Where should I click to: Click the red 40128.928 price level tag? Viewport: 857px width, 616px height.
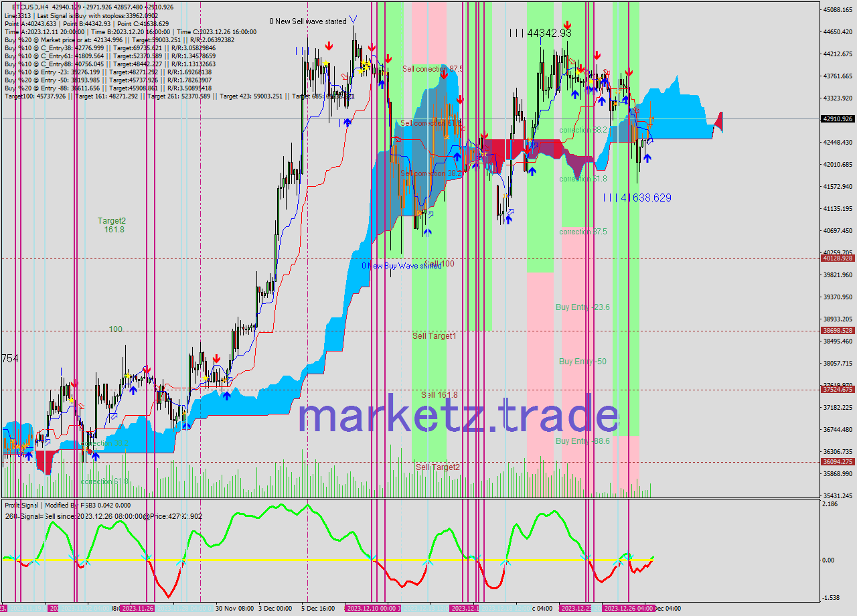pyautogui.click(x=838, y=258)
